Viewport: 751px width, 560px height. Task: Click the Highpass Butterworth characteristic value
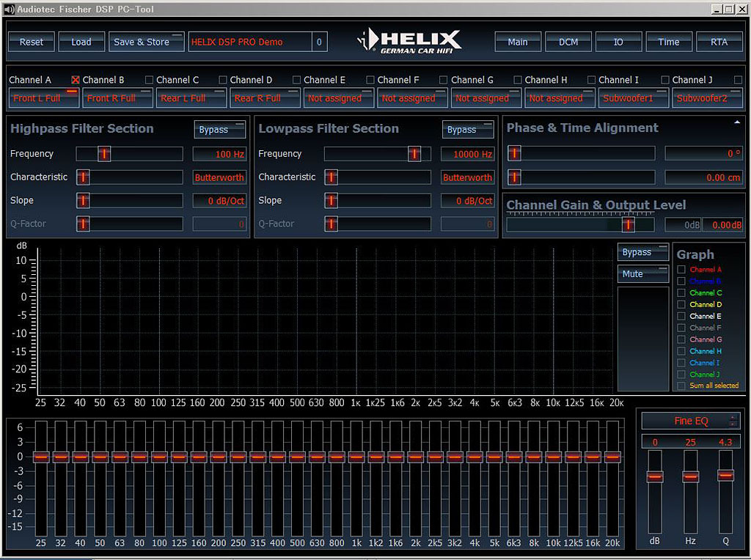point(220,177)
